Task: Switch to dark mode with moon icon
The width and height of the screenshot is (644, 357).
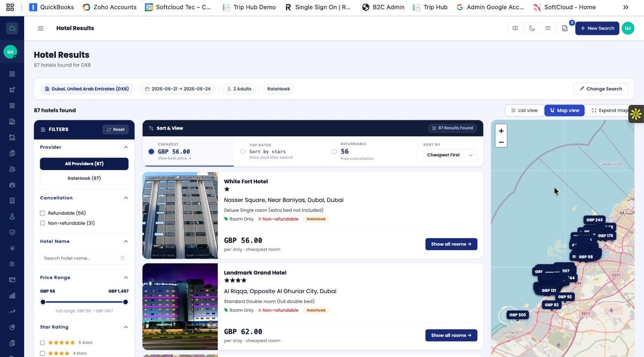Action: click(532, 28)
